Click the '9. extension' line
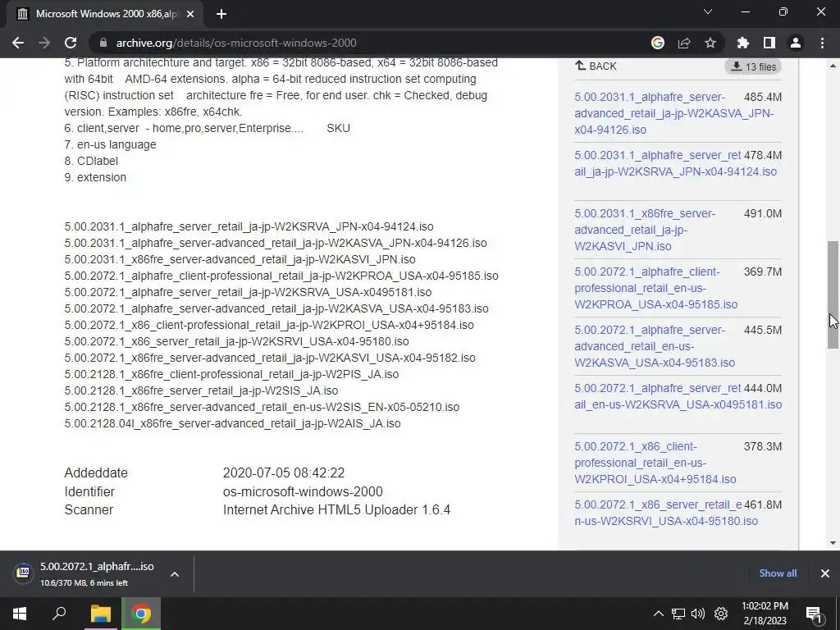 pos(95,177)
